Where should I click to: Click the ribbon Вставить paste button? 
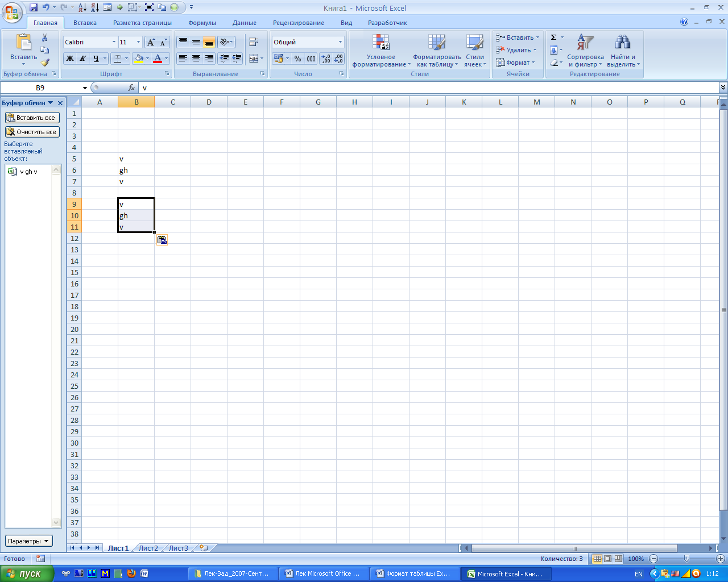[23, 50]
